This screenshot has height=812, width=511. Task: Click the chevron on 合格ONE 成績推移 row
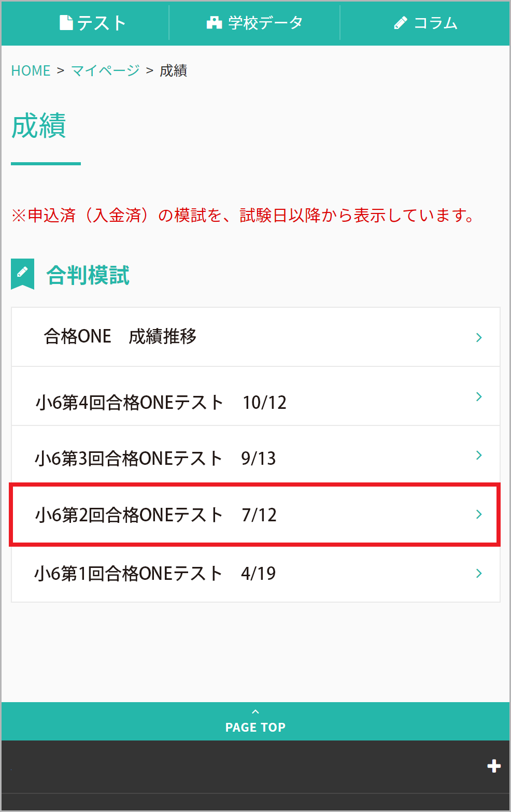pos(479,337)
